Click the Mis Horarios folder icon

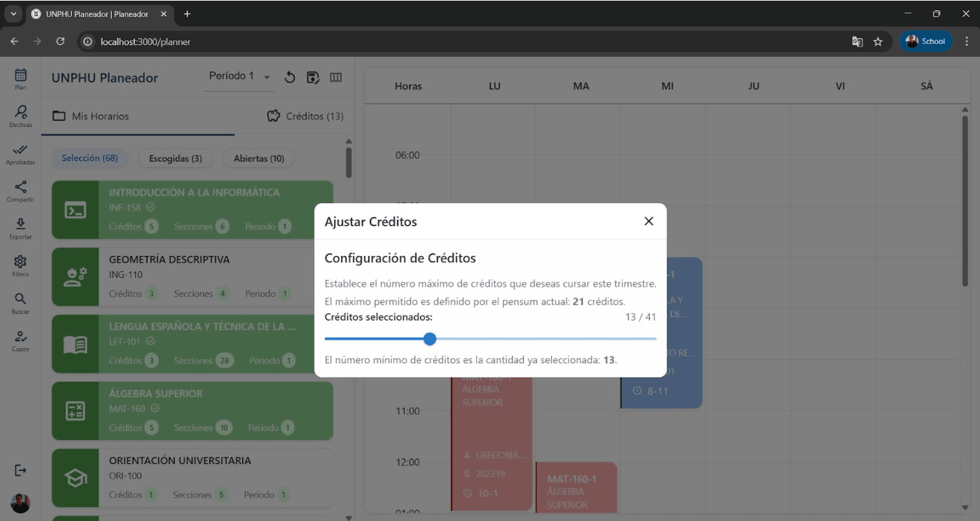[x=59, y=116]
